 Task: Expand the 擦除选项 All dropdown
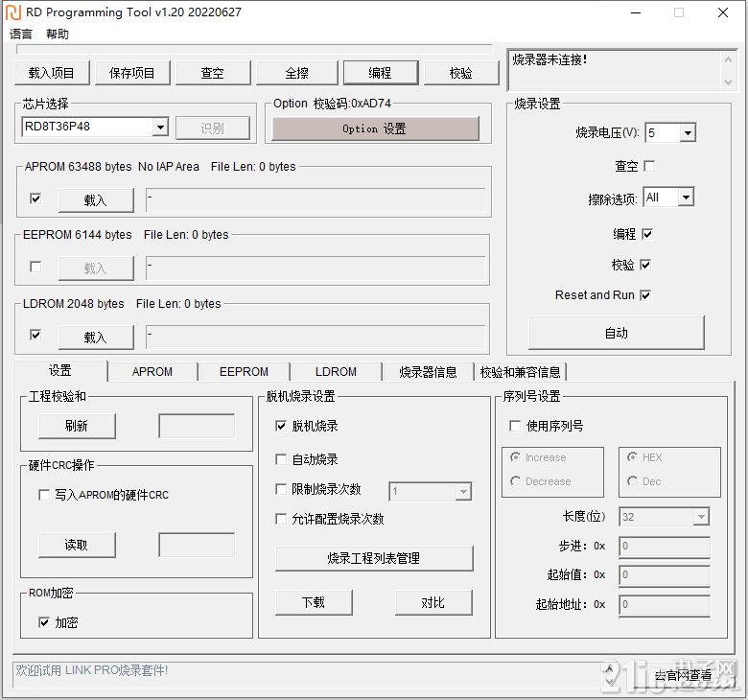[686, 198]
